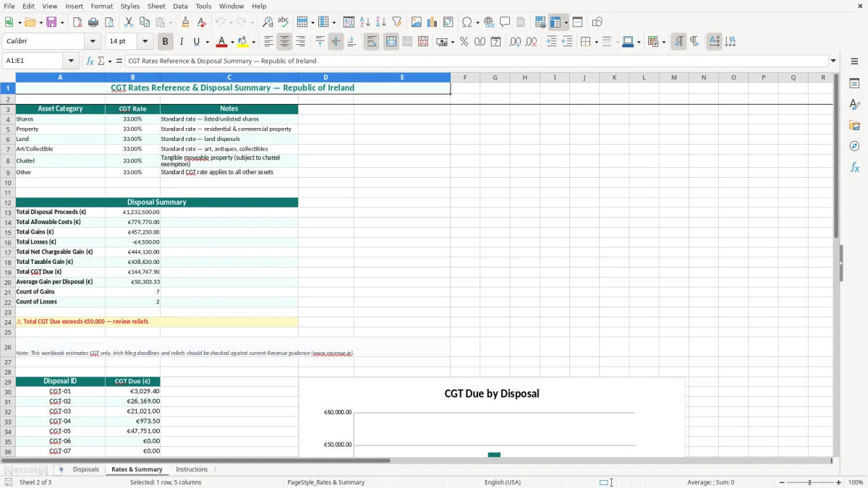The width and height of the screenshot is (868, 488).
Task: Apply AutoFilter with the funnel icon
Action: (x=397, y=22)
